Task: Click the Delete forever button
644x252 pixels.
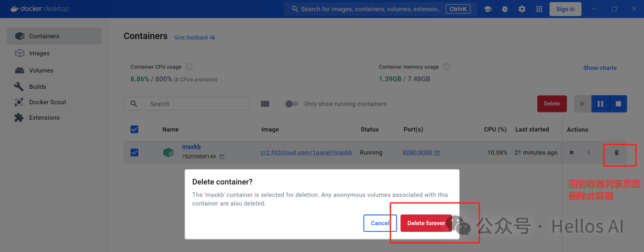Action: pos(426,223)
